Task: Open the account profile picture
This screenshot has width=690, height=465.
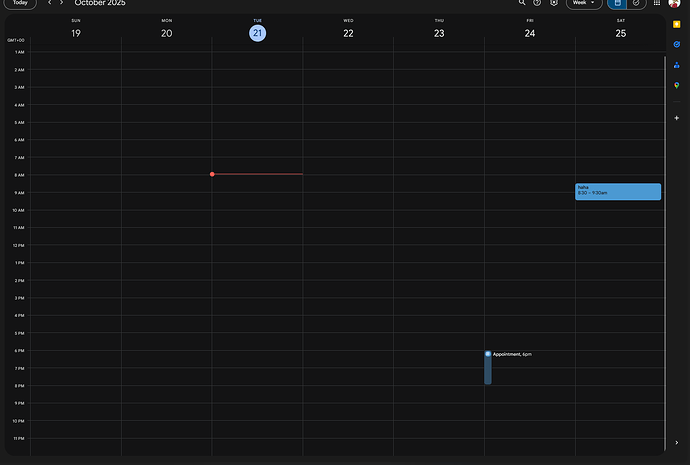Action: [x=674, y=3]
